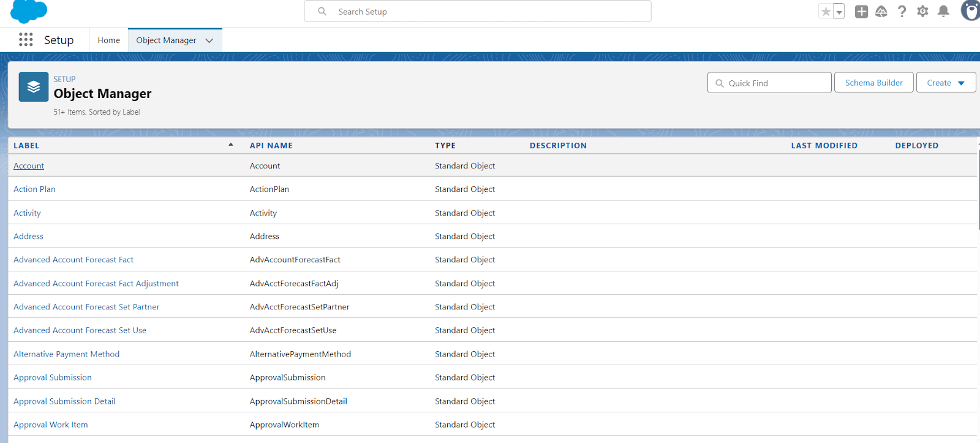Screen dimensions: 980x443
Task: Open the notifications bell
Action: pyautogui.click(x=943, y=12)
